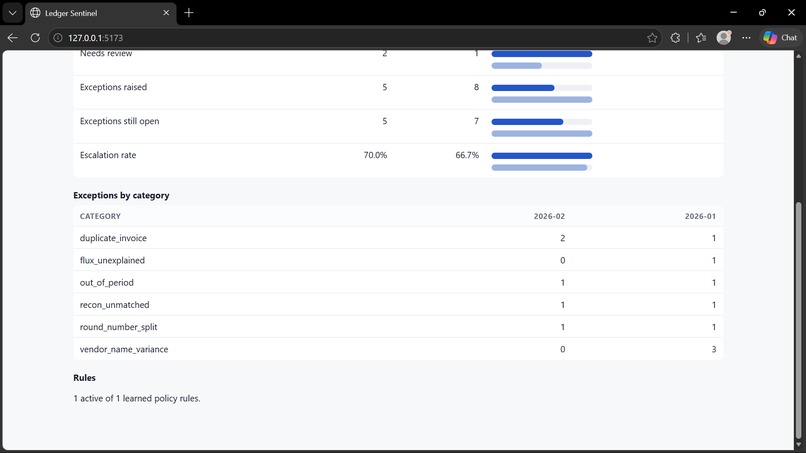
Task: Minimize the browser window
Action: click(x=734, y=12)
